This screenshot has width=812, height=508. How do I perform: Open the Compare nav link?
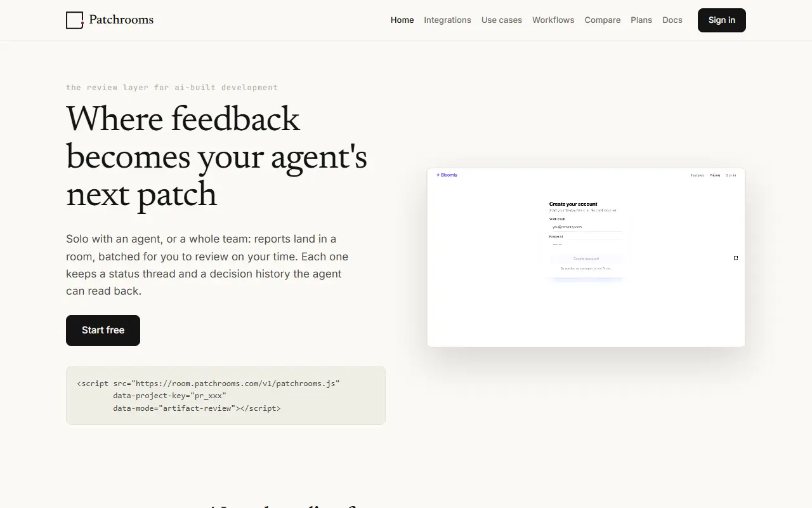click(x=603, y=20)
